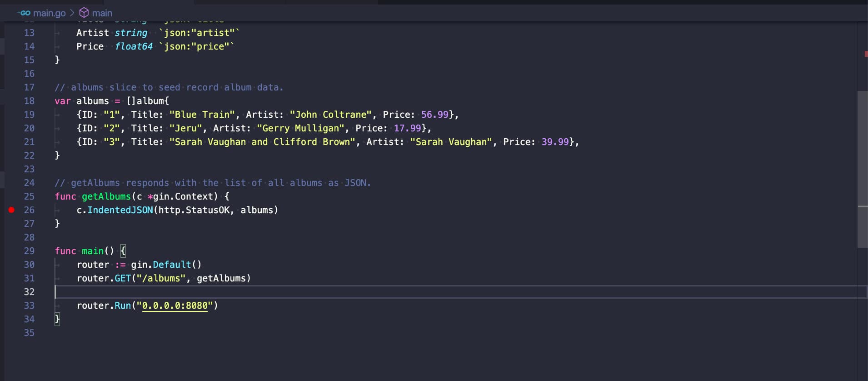Click the price value 39.99

tap(555, 142)
